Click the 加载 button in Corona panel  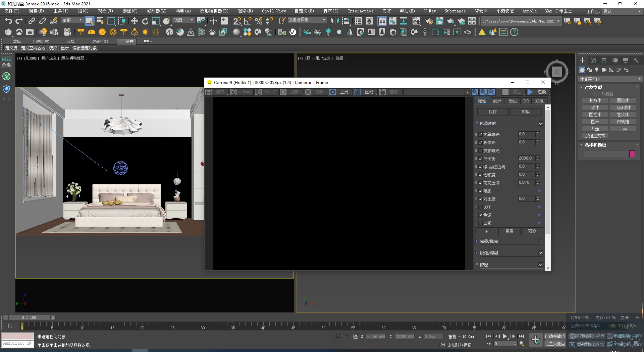[526, 112]
